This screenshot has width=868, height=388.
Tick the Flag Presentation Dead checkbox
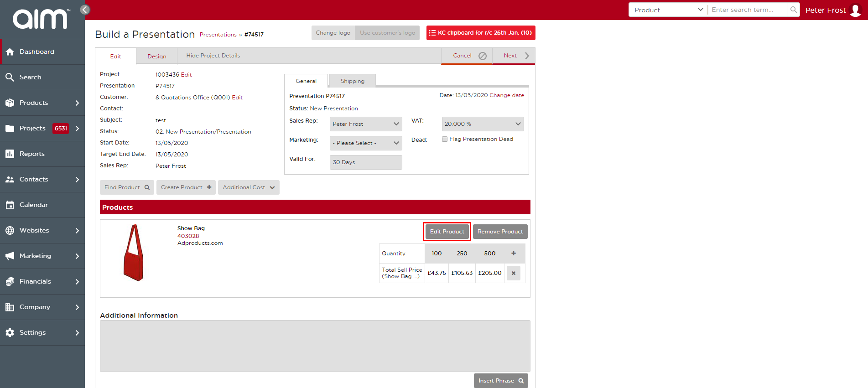pos(445,139)
